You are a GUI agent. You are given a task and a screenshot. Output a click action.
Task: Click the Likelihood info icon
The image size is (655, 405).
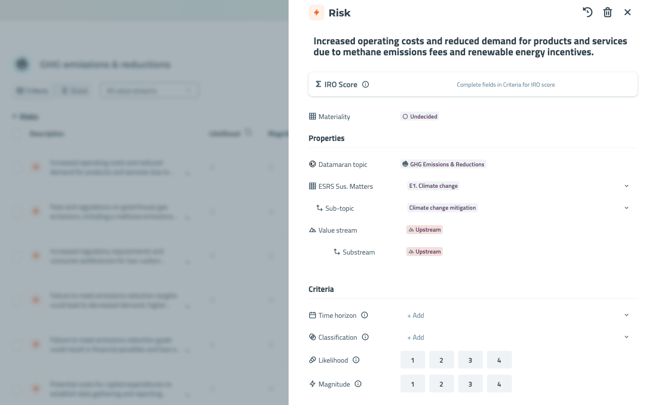click(x=356, y=360)
